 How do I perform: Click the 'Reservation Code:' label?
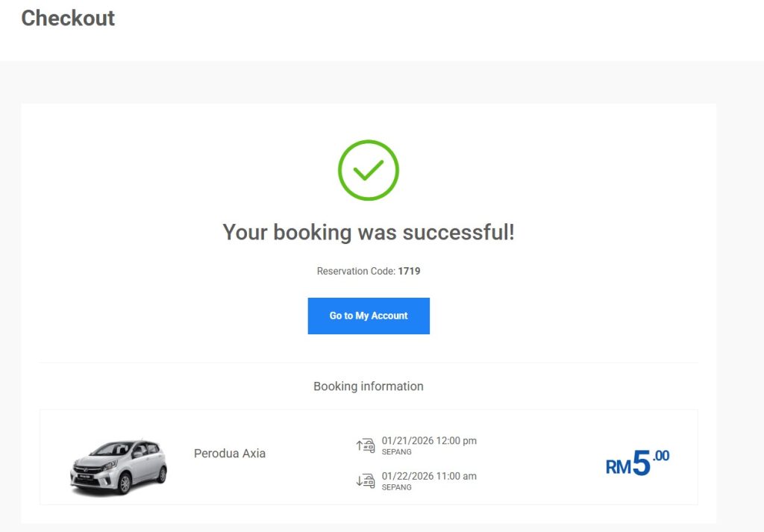click(356, 272)
